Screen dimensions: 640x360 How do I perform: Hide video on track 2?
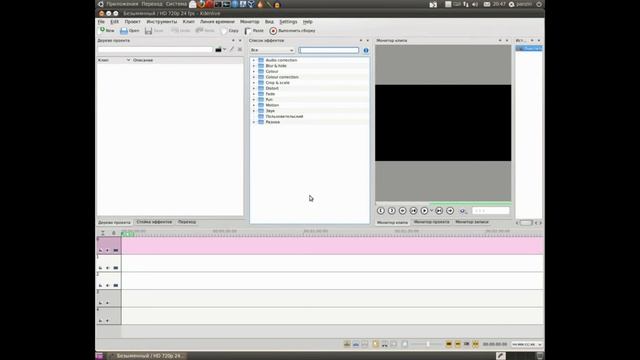116,285
